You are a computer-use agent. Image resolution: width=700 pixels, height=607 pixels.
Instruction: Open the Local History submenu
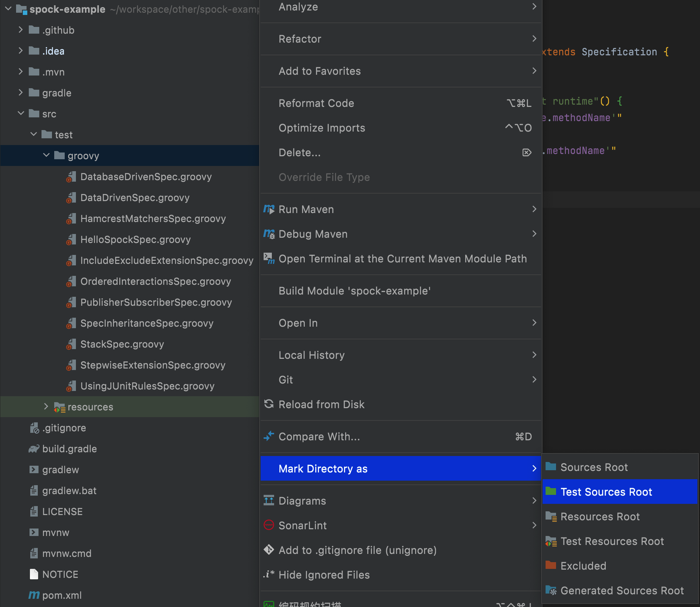[x=401, y=355]
